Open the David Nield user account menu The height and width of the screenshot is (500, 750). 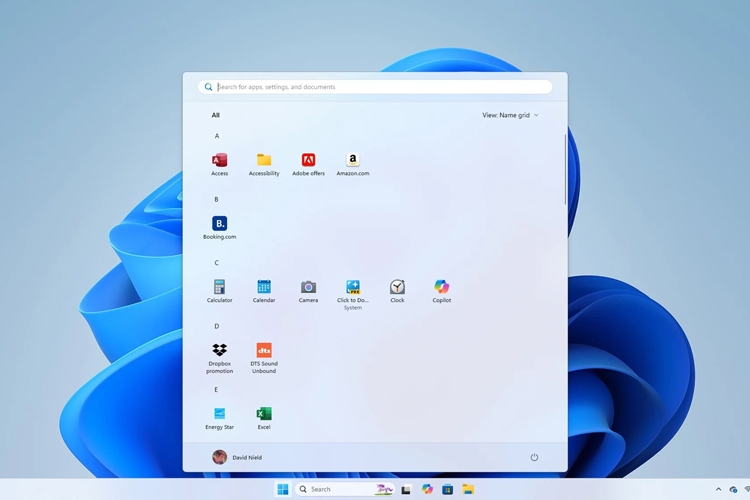pyautogui.click(x=237, y=457)
